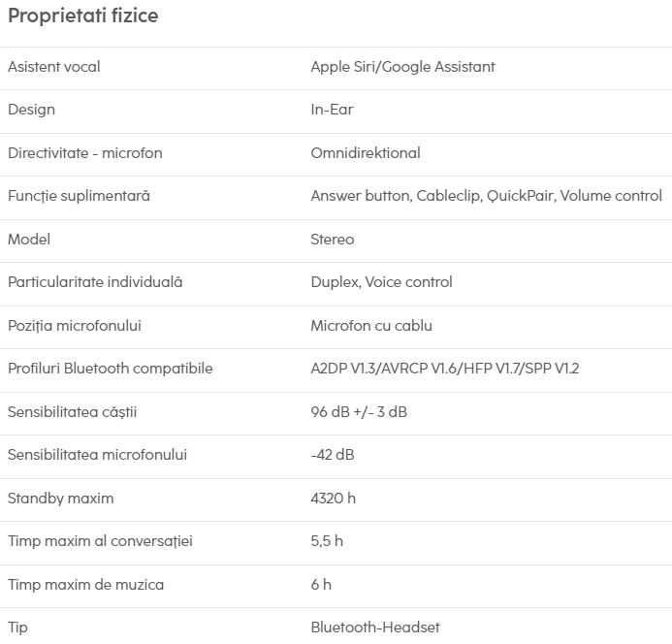Select the Directivitate - microfon label
The width and height of the screenshot is (672, 644).
85,153
